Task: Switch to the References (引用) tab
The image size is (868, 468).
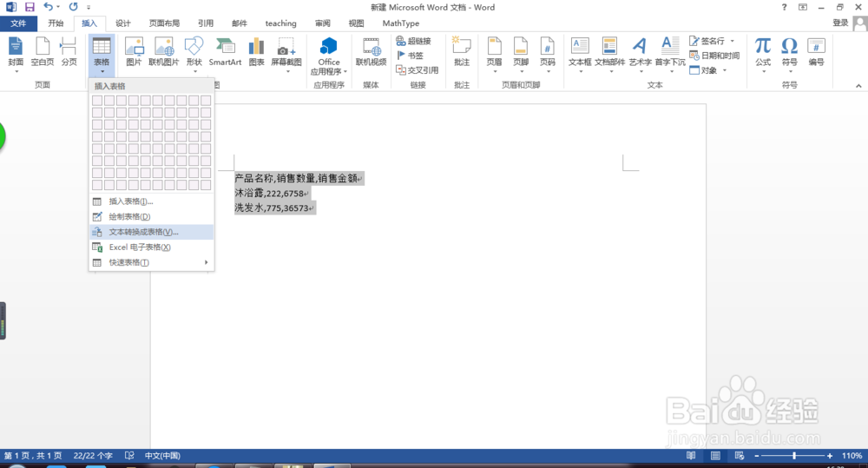Action: (x=206, y=23)
